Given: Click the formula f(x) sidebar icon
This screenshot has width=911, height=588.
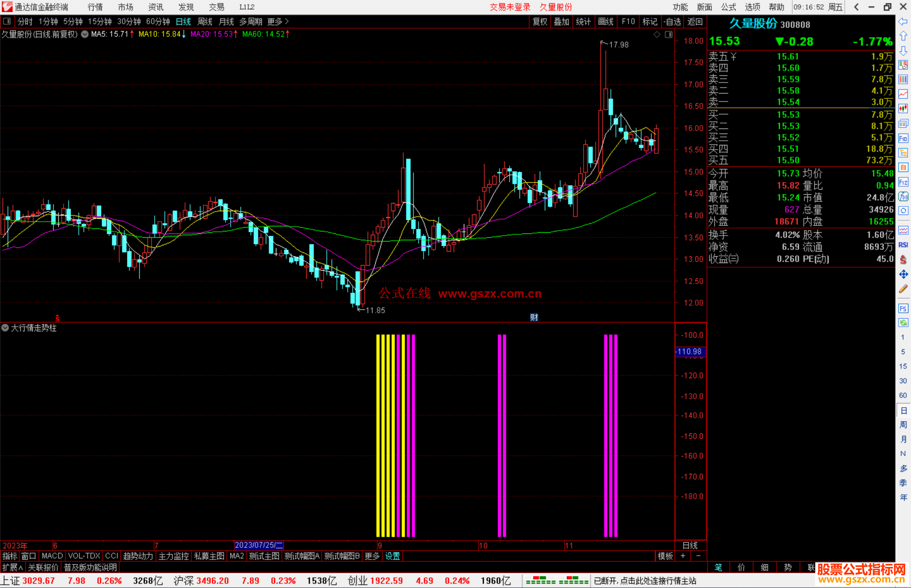Looking at the screenshot, I should coord(903,196).
